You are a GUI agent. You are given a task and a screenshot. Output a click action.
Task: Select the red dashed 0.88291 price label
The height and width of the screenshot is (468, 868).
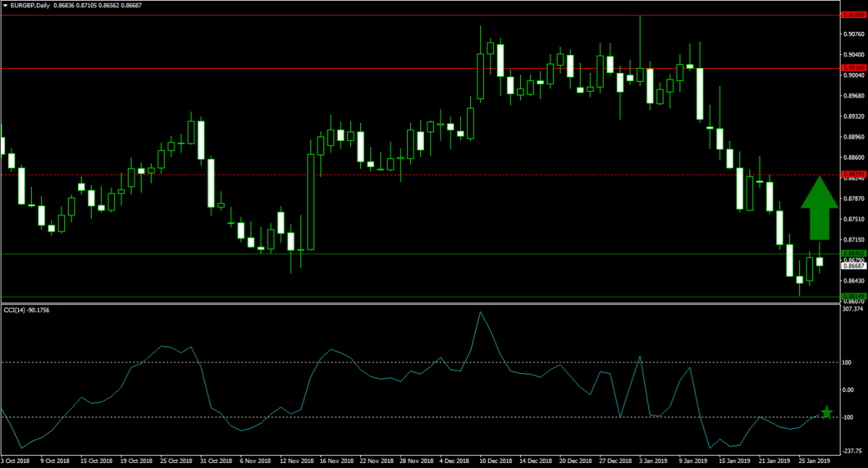[853, 174]
